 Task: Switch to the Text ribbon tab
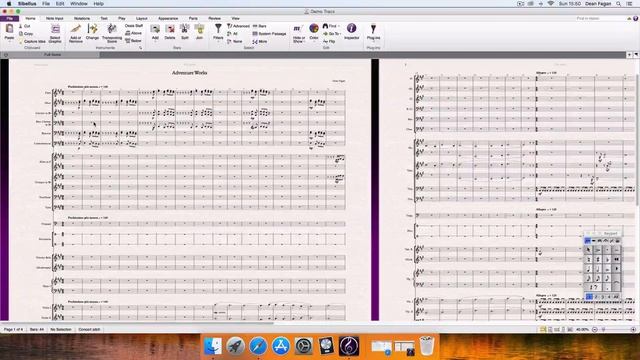[104, 18]
